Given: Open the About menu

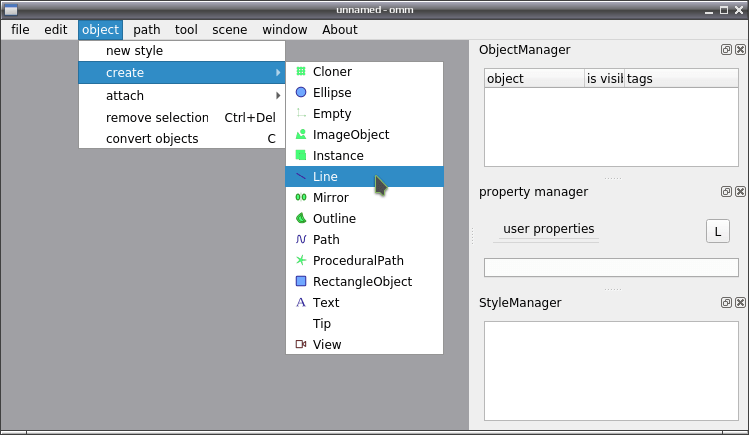Looking at the screenshot, I should (340, 30).
